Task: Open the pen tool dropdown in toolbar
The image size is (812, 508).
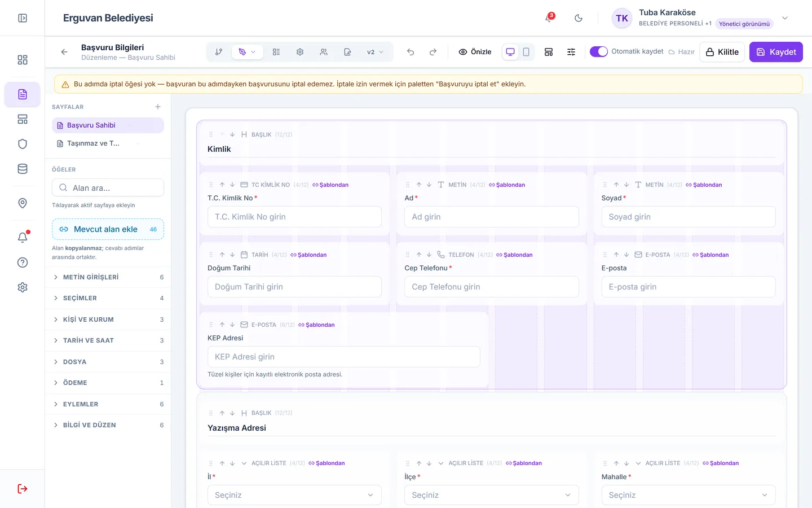Action: (x=247, y=52)
